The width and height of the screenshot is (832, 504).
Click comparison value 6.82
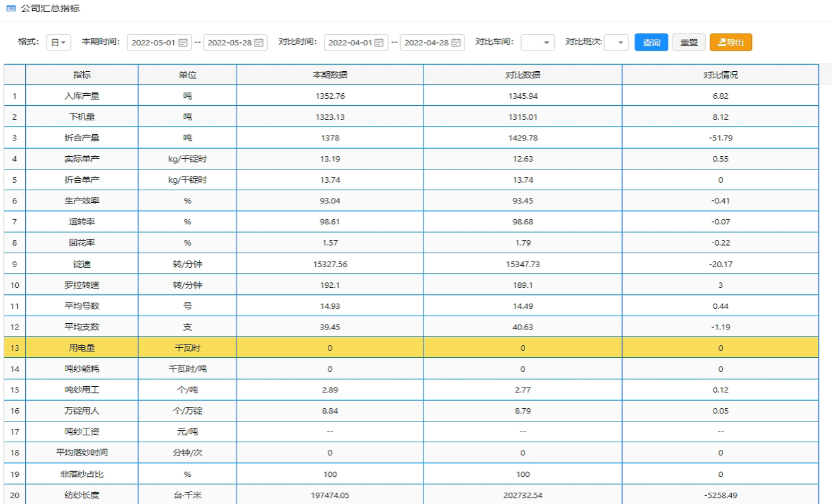(x=720, y=96)
